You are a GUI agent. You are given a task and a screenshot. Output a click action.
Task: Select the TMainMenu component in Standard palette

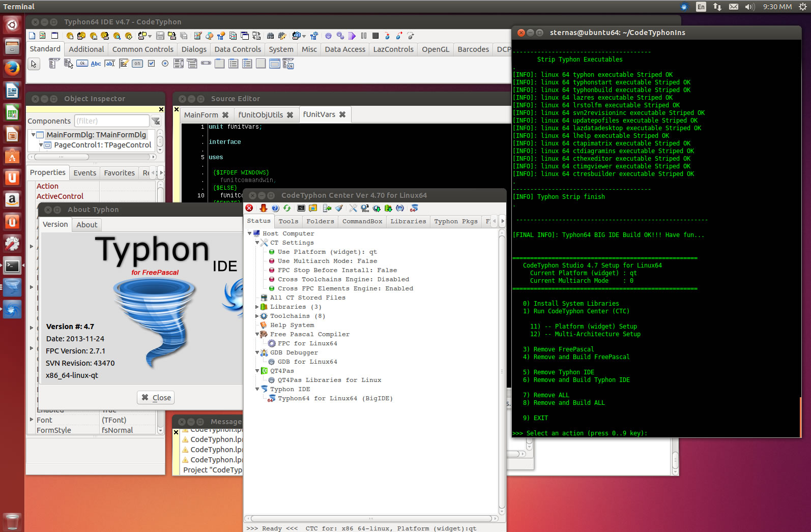coord(54,64)
